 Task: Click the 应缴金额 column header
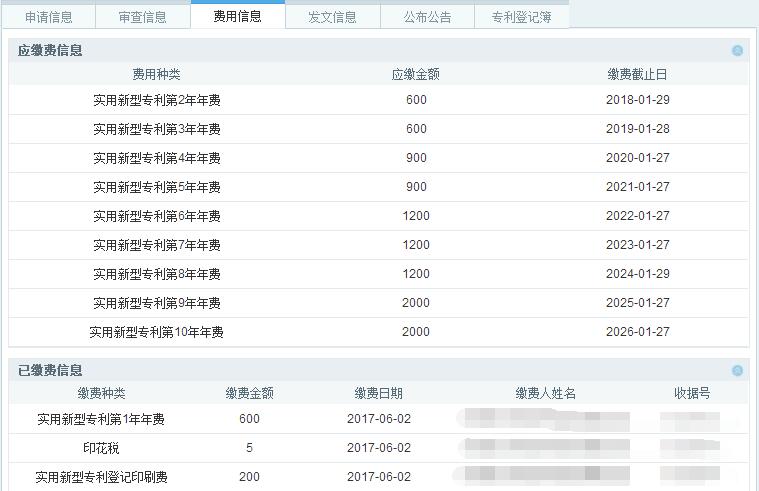[416, 75]
